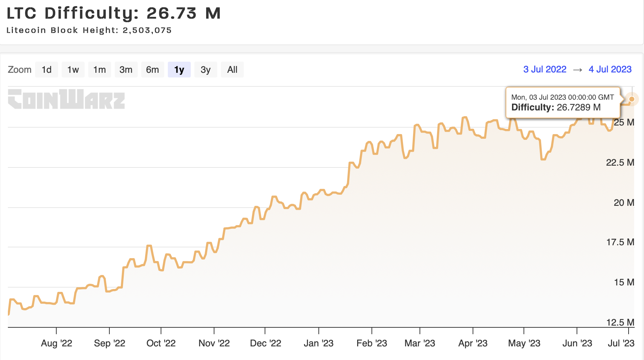Switch chart zoom to 1m
644x360 pixels.
point(99,70)
